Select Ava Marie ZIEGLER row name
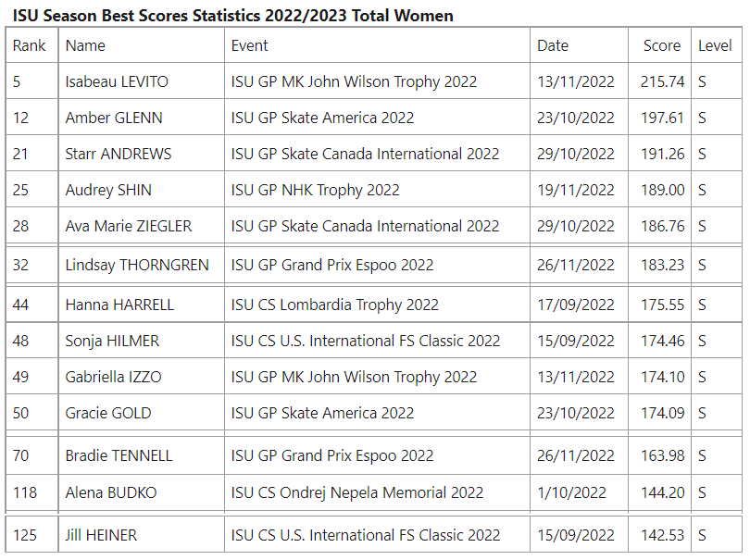The width and height of the screenshot is (750, 560). (128, 226)
